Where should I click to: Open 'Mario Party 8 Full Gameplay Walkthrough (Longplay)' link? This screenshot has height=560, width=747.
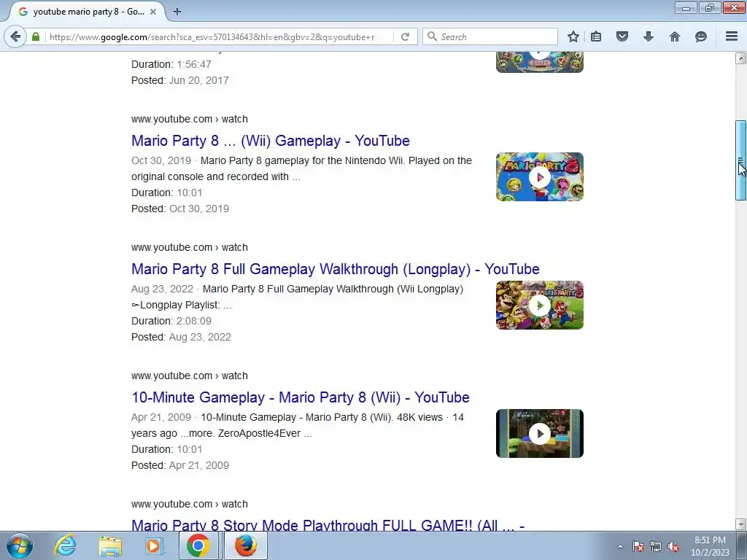point(335,269)
